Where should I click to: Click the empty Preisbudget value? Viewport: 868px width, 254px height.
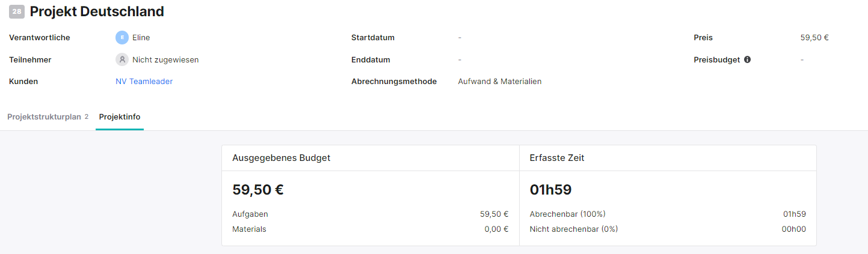(802, 59)
